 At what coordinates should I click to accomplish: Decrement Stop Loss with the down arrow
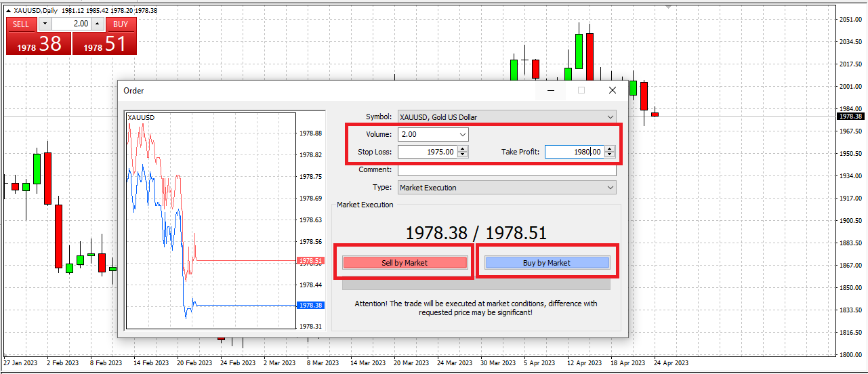coord(463,155)
